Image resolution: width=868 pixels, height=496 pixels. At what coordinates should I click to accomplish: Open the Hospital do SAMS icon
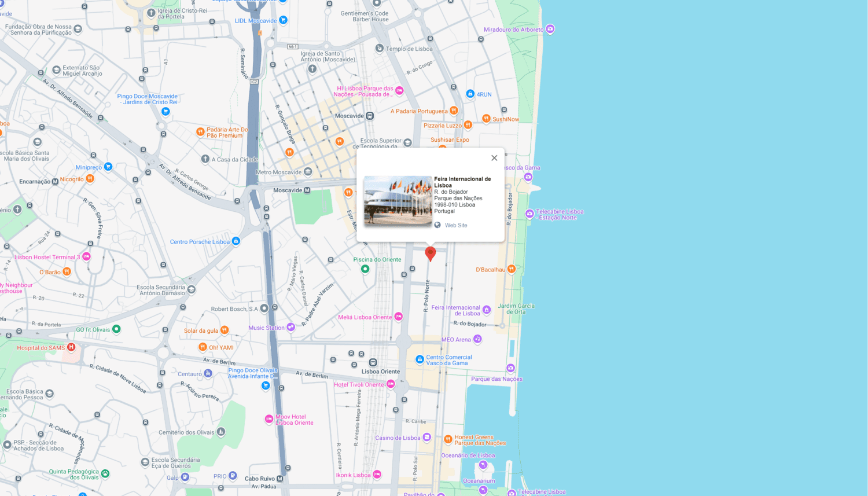(x=71, y=347)
